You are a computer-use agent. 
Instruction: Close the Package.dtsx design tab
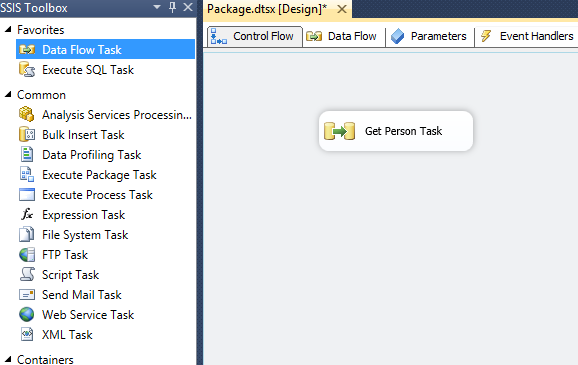tap(342, 9)
